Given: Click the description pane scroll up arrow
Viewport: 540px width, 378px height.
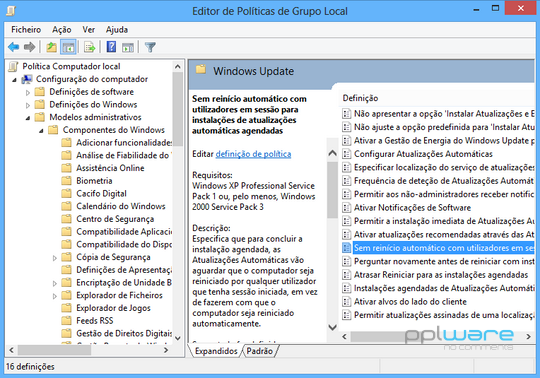Looking at the screenshot, I should tap(332, 153).
